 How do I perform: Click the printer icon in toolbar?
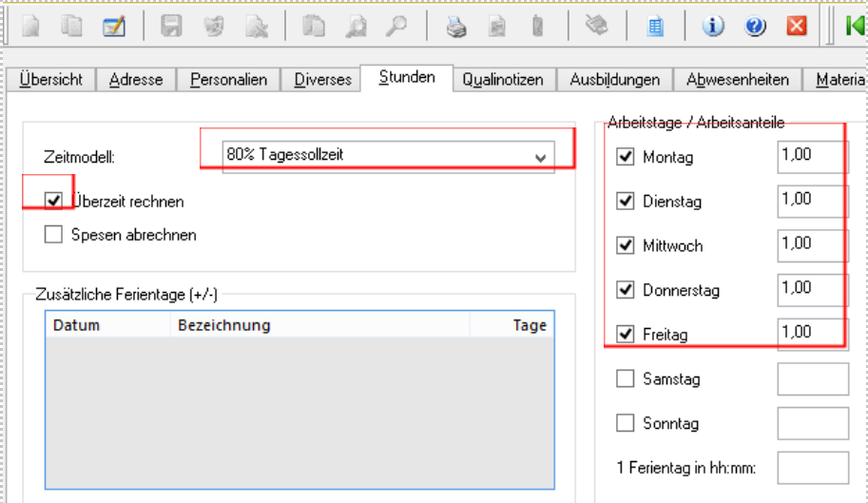coord(457,27)
